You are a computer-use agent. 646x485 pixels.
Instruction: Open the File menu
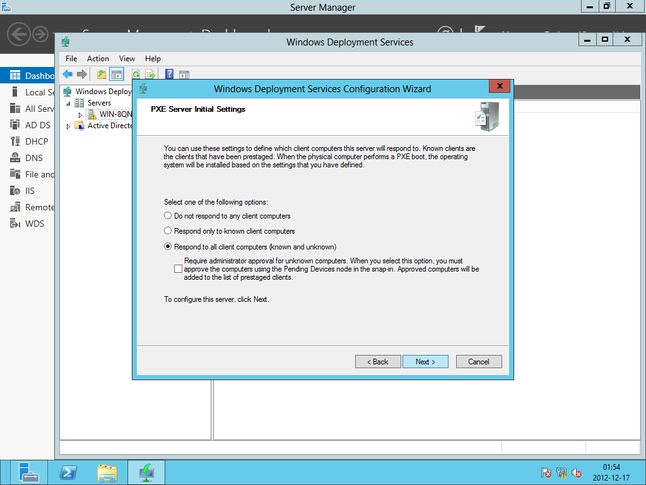71,59
